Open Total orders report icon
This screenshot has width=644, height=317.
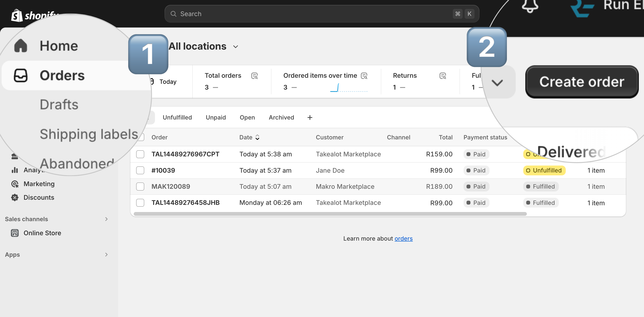(254, 76)
